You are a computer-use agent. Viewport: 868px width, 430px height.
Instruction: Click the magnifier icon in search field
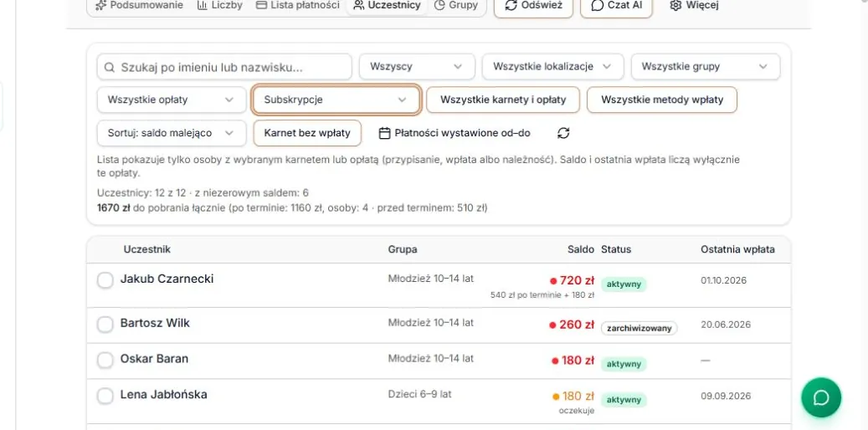pyautogui.click(x=109, y=67)
